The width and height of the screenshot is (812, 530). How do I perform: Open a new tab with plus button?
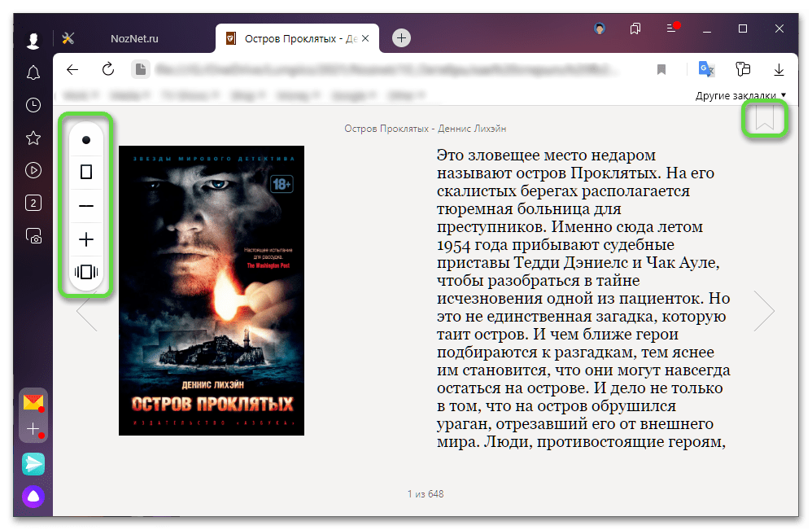pos(401,38)
